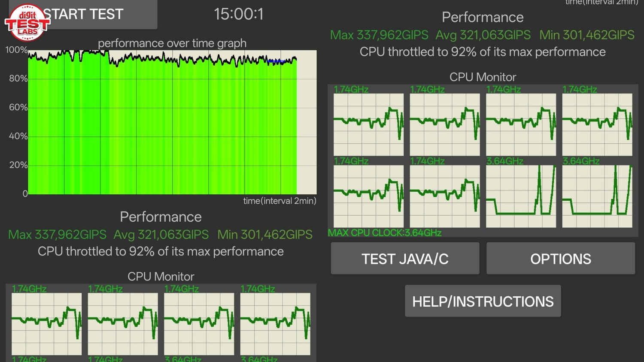
Task: Open HELP/INSTRUCTIONS
Action: pos(483,301)
